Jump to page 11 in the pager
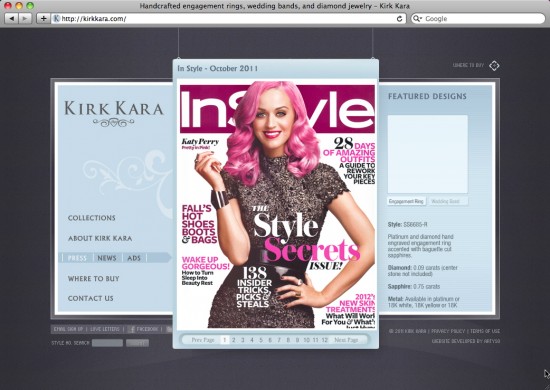This screenshot has width=550, height=390. pos(315,340)
